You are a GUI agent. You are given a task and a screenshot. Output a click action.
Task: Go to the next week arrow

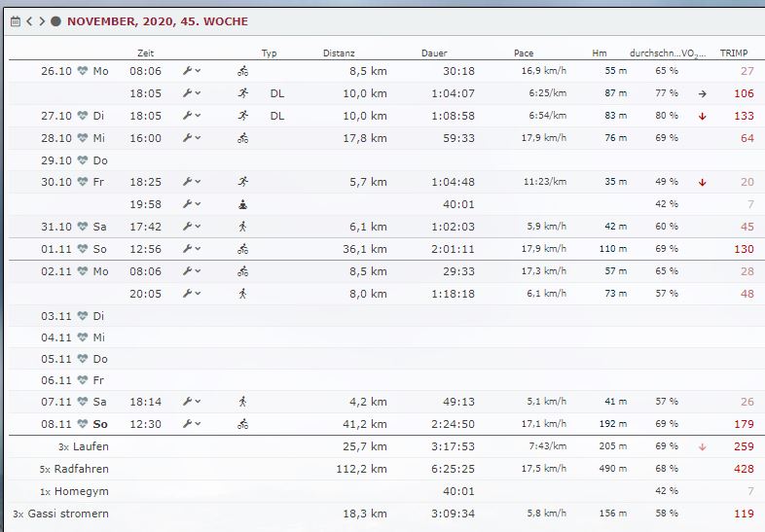(x=42, y=20)
